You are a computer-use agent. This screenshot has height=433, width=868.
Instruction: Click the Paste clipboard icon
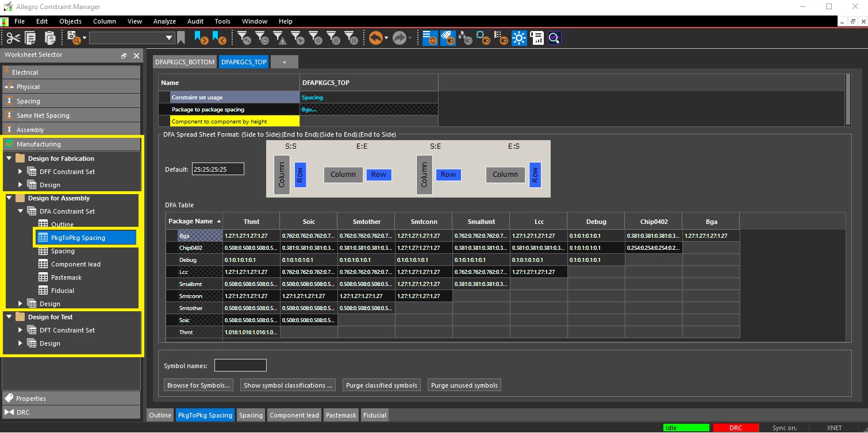pos(50,38)
